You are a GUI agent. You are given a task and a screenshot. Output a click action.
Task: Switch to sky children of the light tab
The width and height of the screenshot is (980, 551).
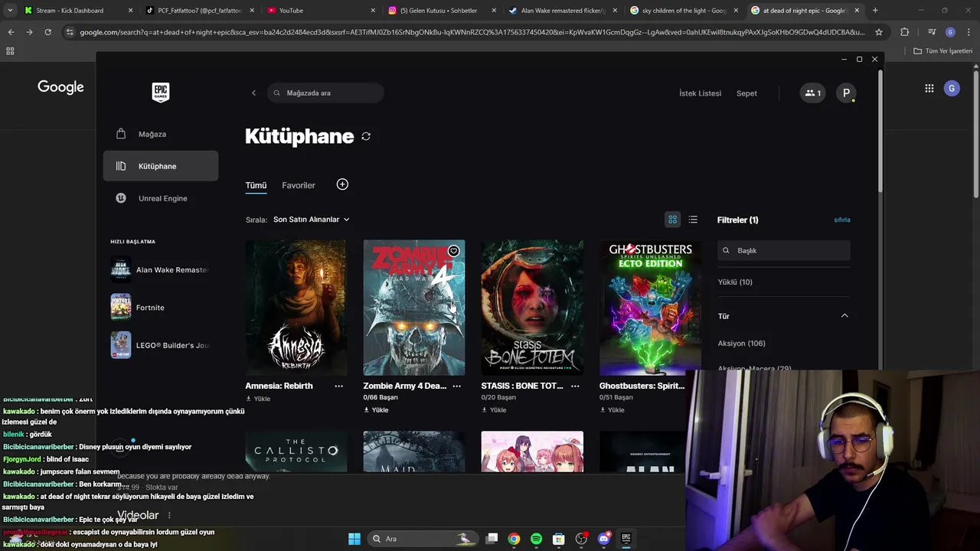684,11
